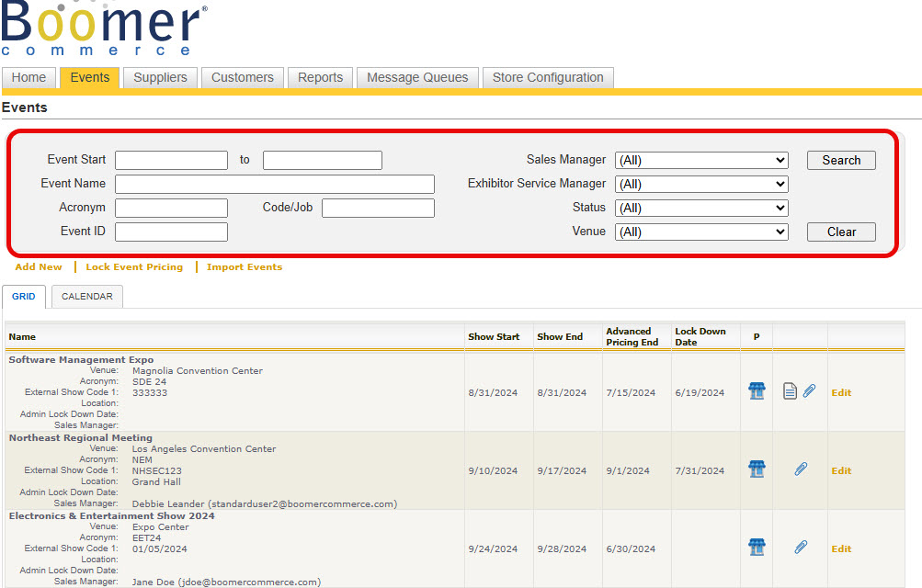This screenshot has width=922, height=588.
Task: Click the paperclip icon for Software Management Expo
Action: point(809,390)
